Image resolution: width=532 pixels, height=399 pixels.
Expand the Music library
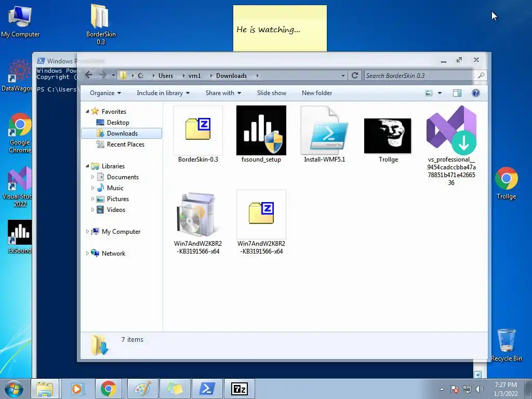[x=92, y=188]
